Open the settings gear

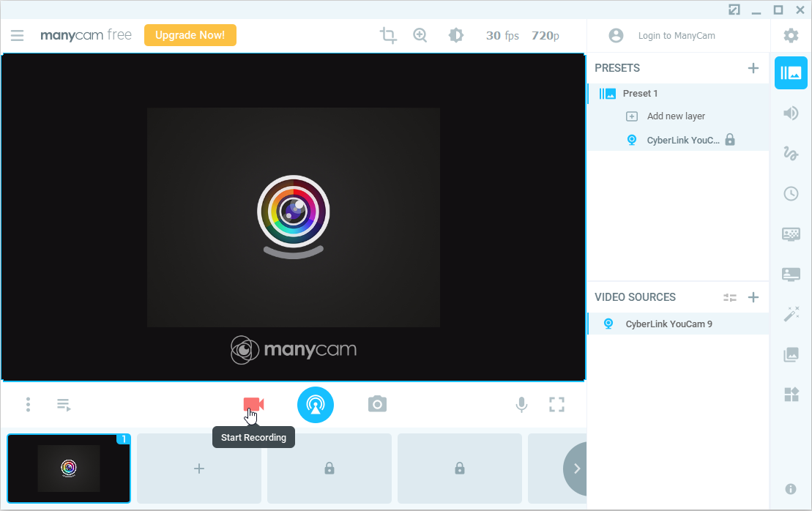[x=791, y=35]
